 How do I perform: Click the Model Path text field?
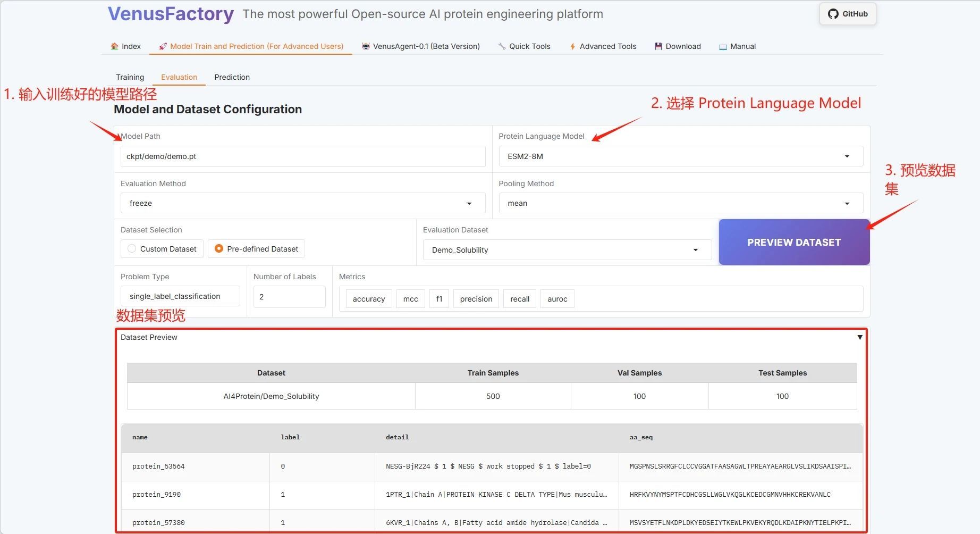click(302, 156)
